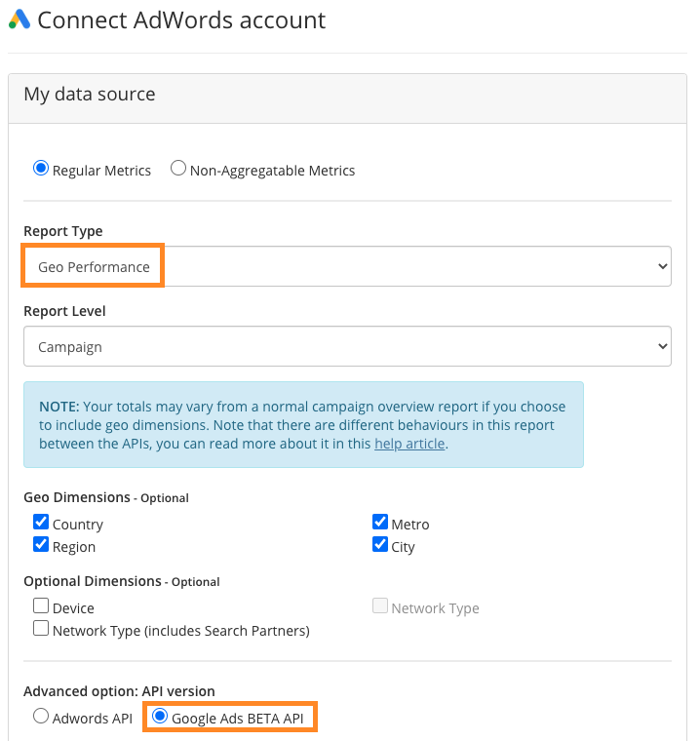
Task: Open the Report Level Campaign dropdown
Action: [347, 346]
